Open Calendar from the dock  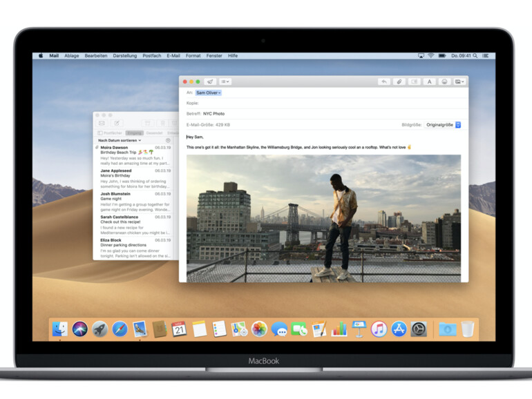tap(179, 329)
